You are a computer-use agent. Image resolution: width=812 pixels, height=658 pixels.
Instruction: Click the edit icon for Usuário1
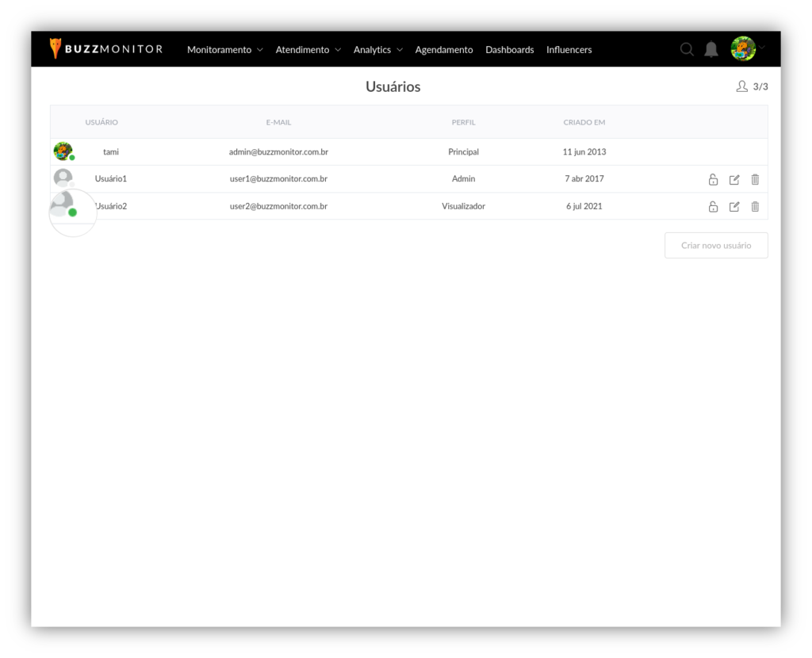(734, 179)
